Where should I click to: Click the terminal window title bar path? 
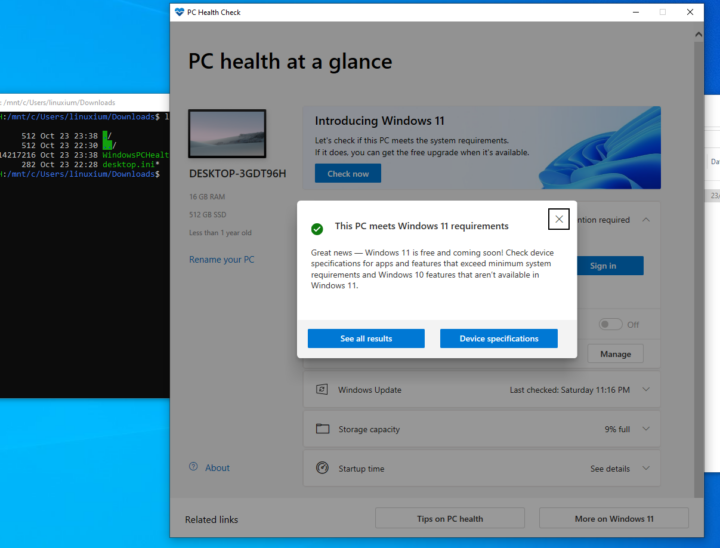point(59,102)
